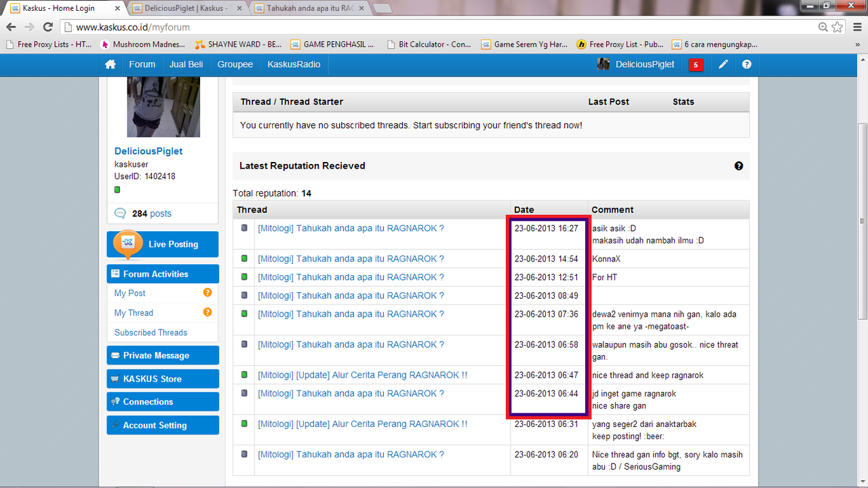Click the 'UserID: 1402418' text

[x=144, y=177]
